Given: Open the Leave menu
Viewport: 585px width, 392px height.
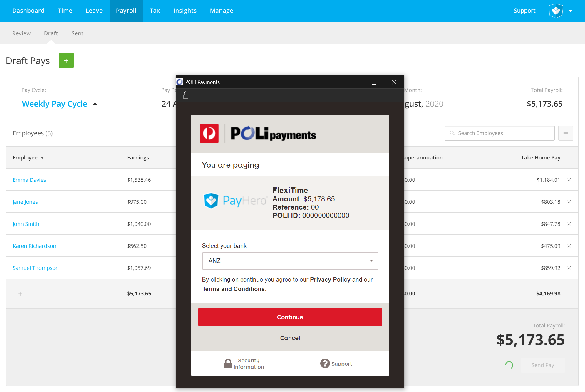Looking at the screenshot, I should pyautogui.click(x=94, y=11).
